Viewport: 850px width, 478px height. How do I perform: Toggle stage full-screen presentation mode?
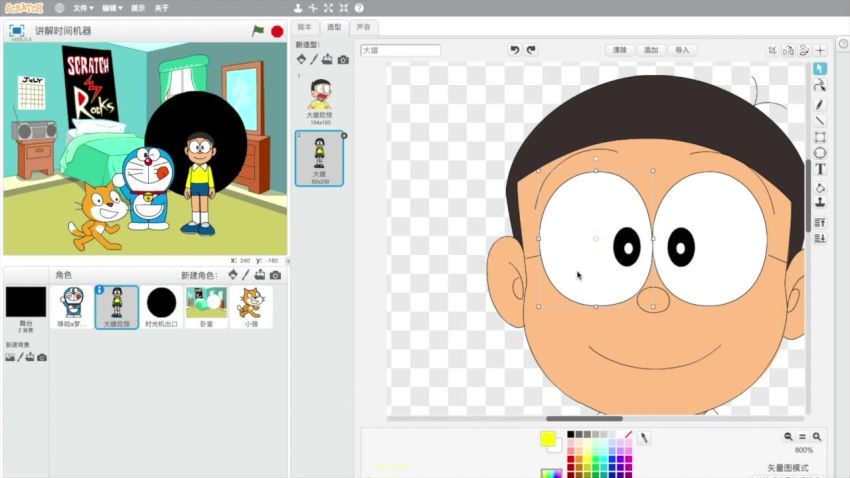pos(17,31)
